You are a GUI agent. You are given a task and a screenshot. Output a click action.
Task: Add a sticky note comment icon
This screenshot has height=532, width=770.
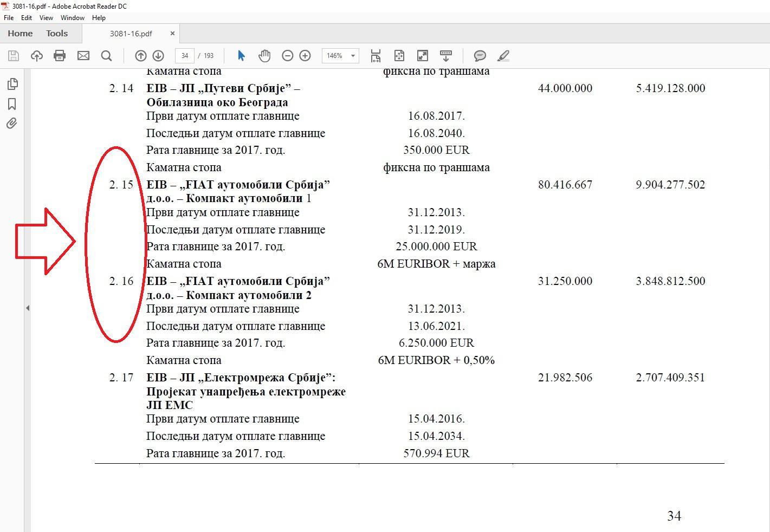pyautogui.click(x=480, y=56)
